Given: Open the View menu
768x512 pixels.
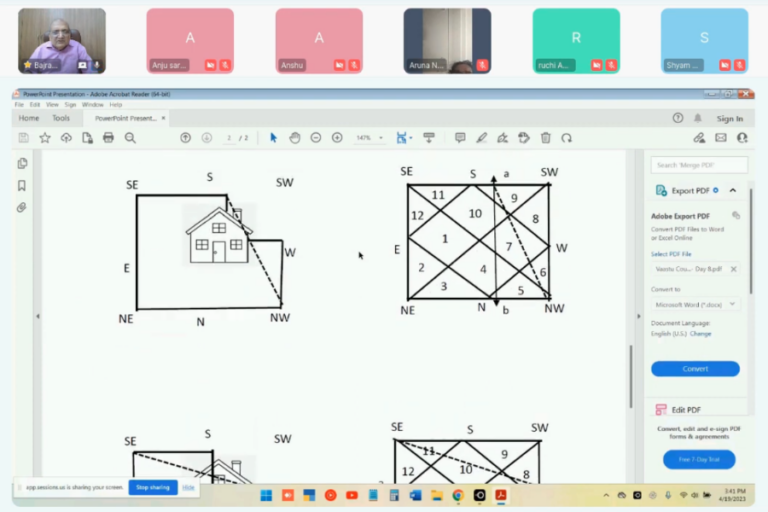Looking at the screenshot, I should tap(52, 105).
